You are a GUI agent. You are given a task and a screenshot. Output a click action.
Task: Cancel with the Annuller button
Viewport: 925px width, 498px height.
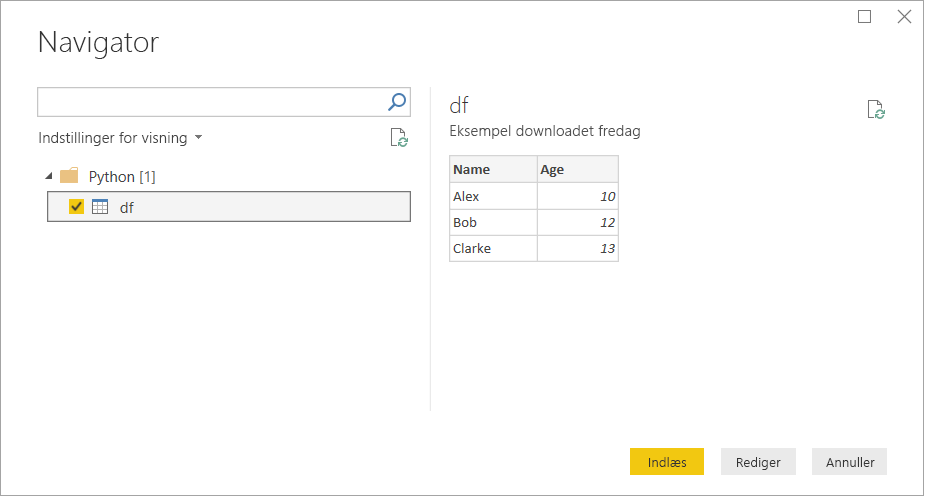point(849,462)
